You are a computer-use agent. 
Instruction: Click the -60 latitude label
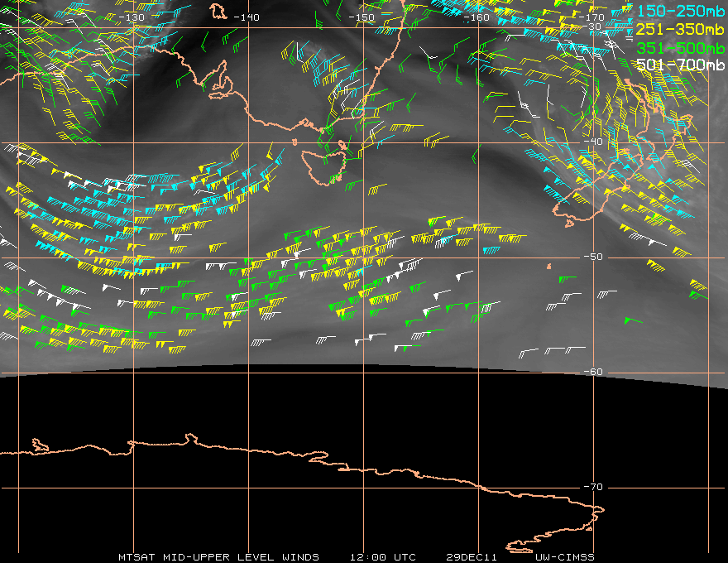tap(593, 372)
